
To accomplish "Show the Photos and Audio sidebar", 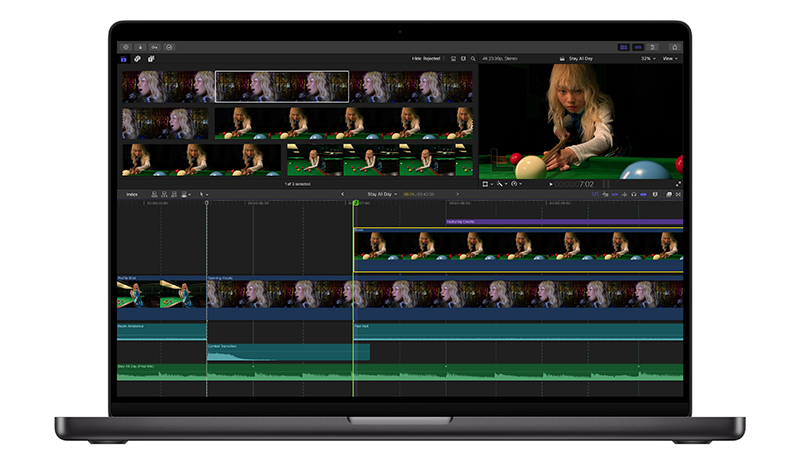I will tap(138, 59).
